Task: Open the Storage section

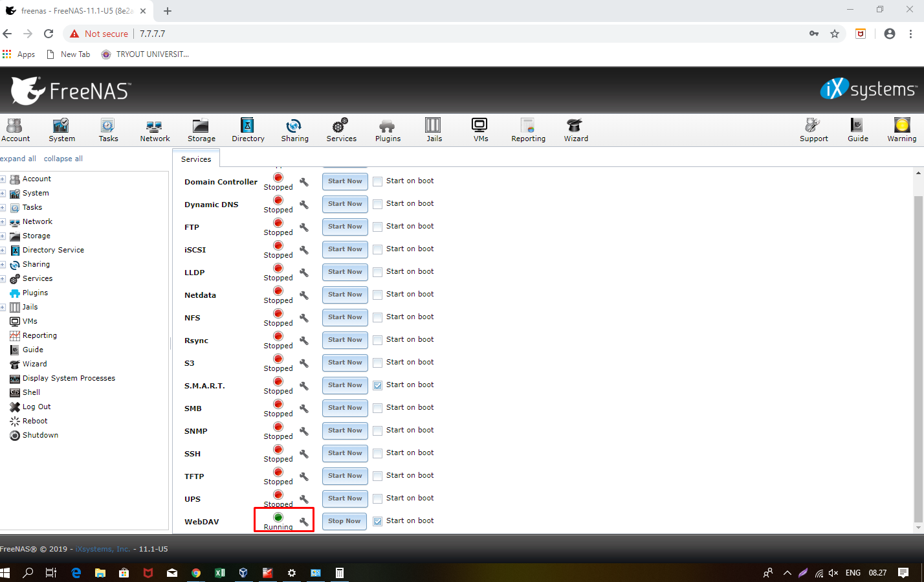Action: (201, 129)
